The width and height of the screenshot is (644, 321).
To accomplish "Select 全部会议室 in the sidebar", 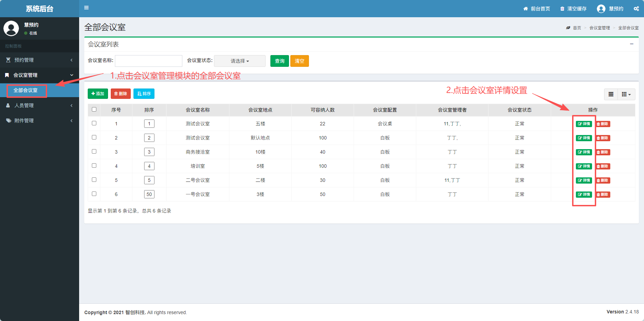I will point(26,90).
